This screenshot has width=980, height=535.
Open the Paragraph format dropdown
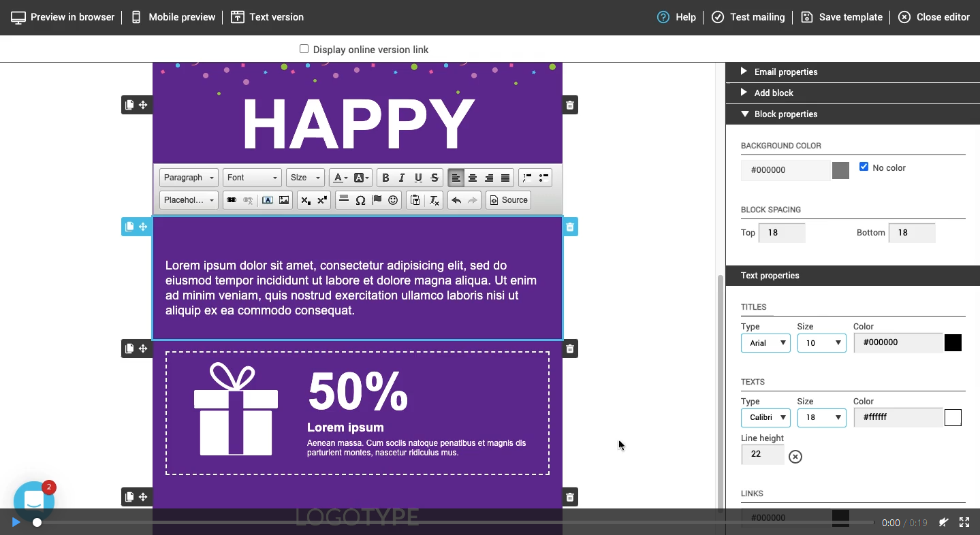189,178
